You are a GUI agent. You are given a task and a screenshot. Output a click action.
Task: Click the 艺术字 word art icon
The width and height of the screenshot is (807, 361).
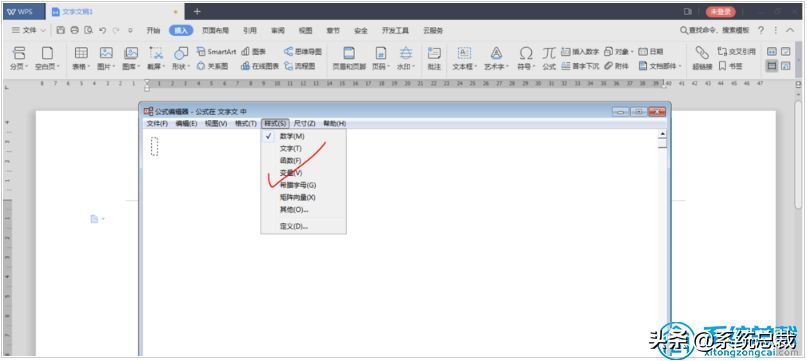[x=496, y=53]
